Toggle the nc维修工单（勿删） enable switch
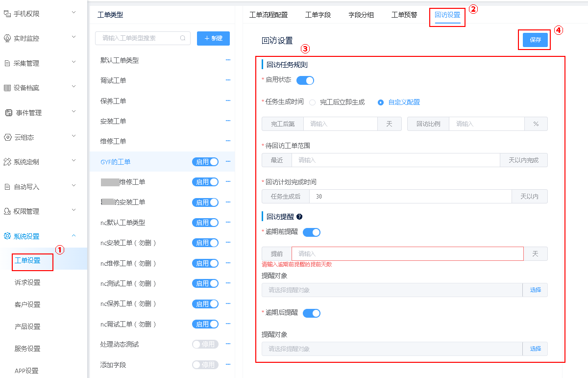 [x=205, y=263]
